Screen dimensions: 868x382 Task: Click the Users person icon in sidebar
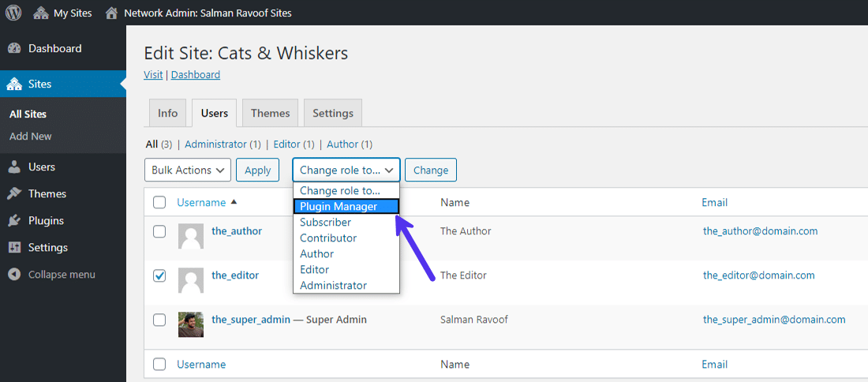pyautogui.click(x=14, y=167)
